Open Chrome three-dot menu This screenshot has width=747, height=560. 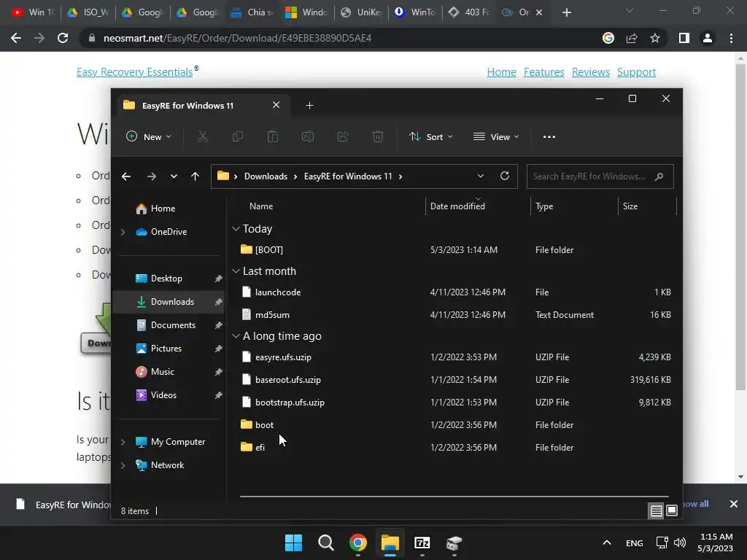coord(731,38)
